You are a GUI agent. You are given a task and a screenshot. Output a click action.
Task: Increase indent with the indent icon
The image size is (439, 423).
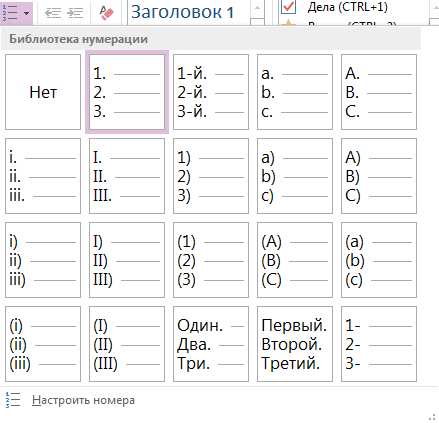click(x=75, y=13)
